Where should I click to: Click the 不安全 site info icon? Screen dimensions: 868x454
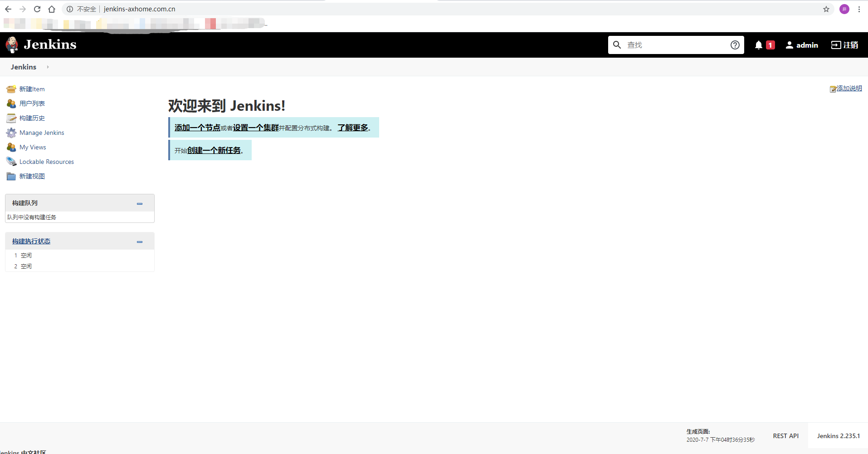pyautogui.click(x=70, y=9)
